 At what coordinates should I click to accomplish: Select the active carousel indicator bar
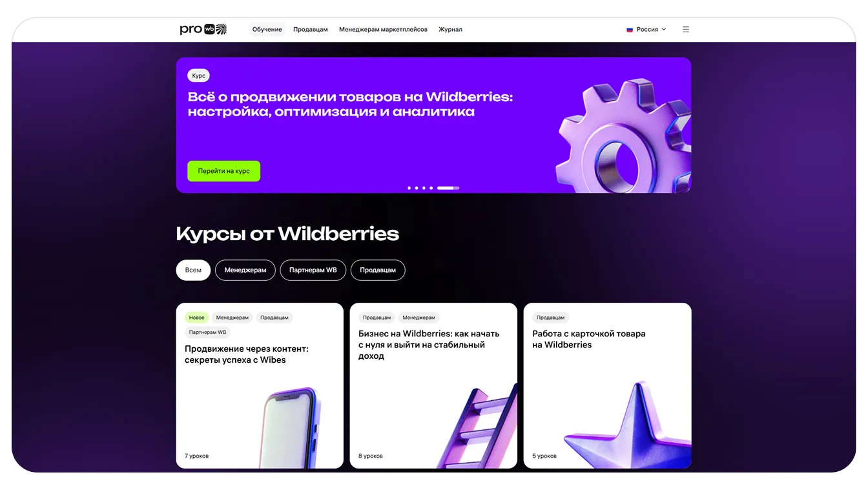coord(448,188)
